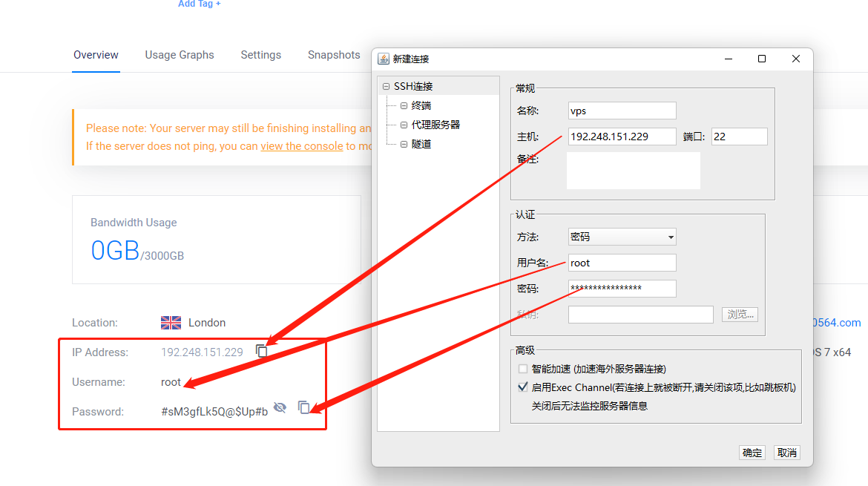868x486 pixels.
Task: Open the Settings tab
Action: (x=260, y=55)
